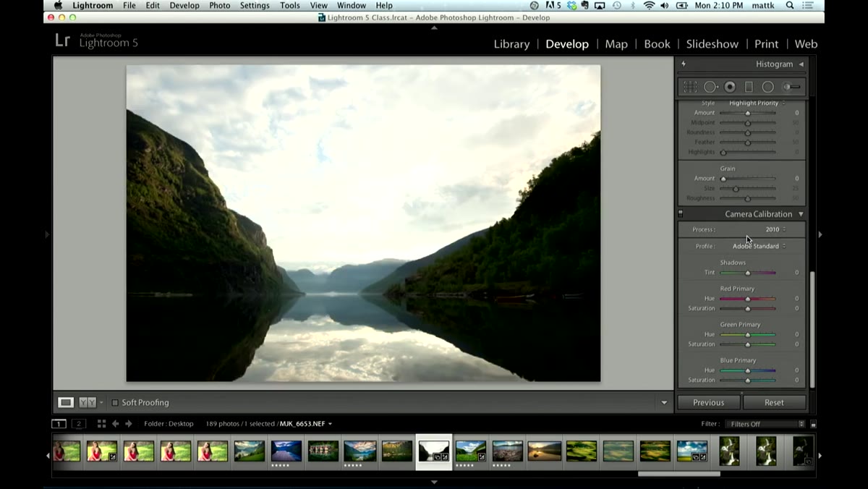Select the Crop Overlay tool
This screenshot has height=489, width=868.
point(690,87)
